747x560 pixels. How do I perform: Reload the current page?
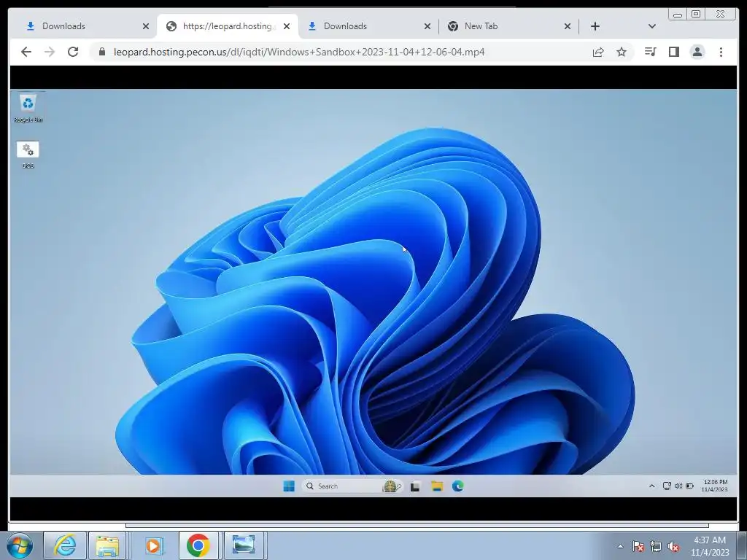(73, 52)
